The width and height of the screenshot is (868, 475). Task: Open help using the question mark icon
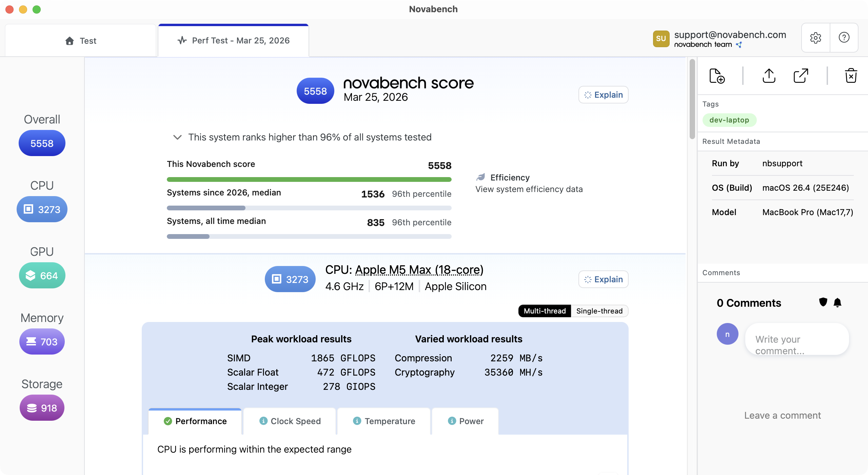click(844, 38)
